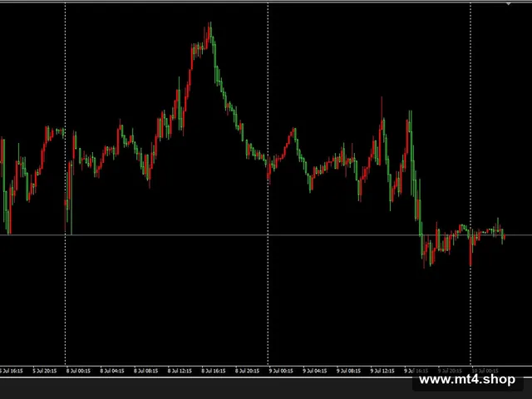Click the most recent candle on the chart

point(505,237)
